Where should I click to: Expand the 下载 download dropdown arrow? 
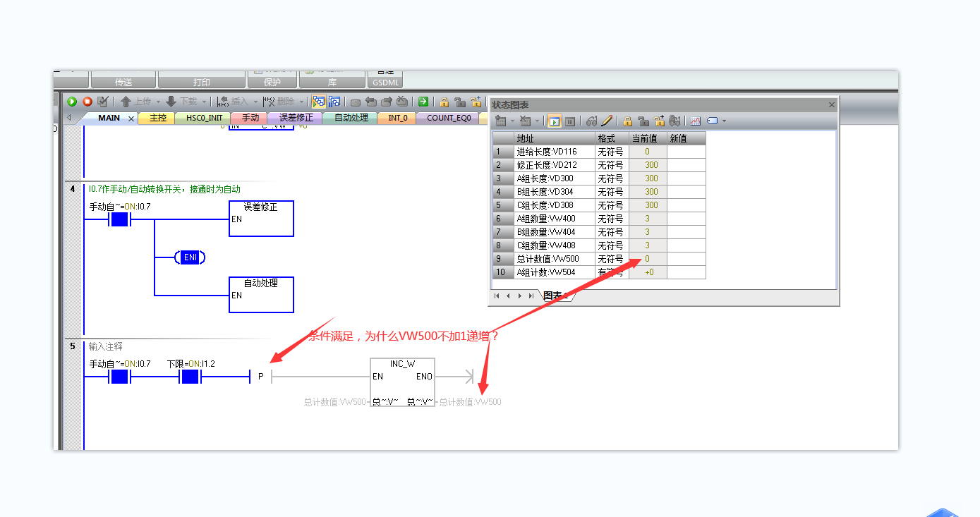204,102
